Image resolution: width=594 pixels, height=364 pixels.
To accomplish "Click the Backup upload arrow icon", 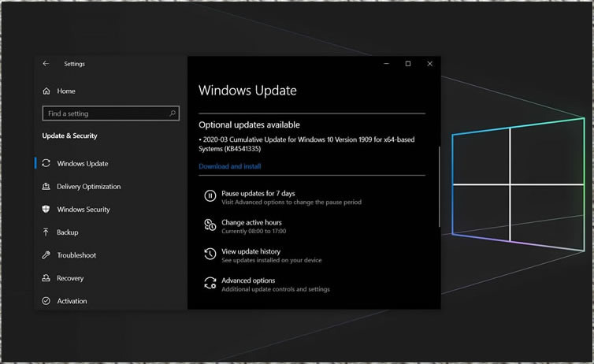I will point(46,232).
